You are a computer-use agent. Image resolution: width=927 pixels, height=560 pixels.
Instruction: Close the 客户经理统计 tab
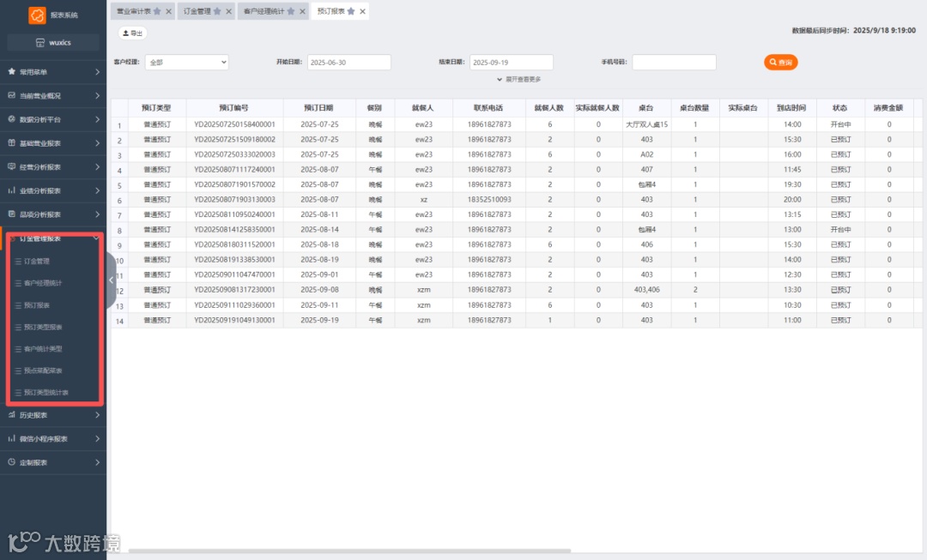point(303,11)
